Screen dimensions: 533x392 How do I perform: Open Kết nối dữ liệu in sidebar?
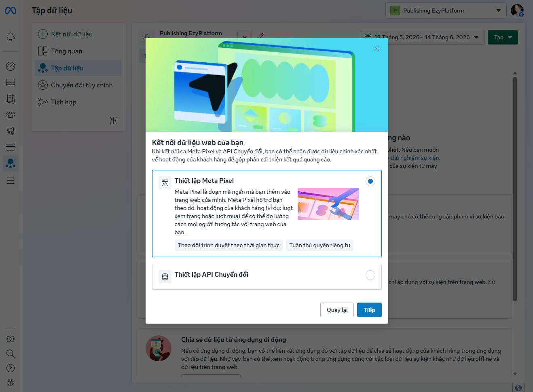coord(78,34)
